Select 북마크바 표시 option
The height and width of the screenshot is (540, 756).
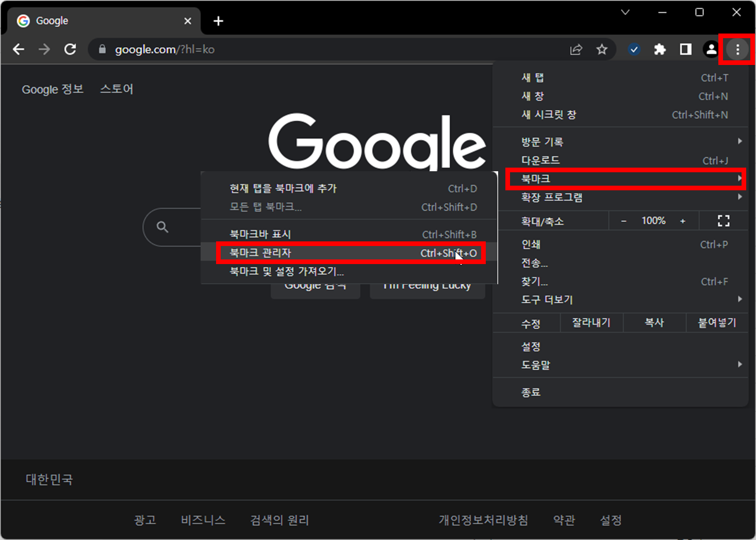coord(349,235)
